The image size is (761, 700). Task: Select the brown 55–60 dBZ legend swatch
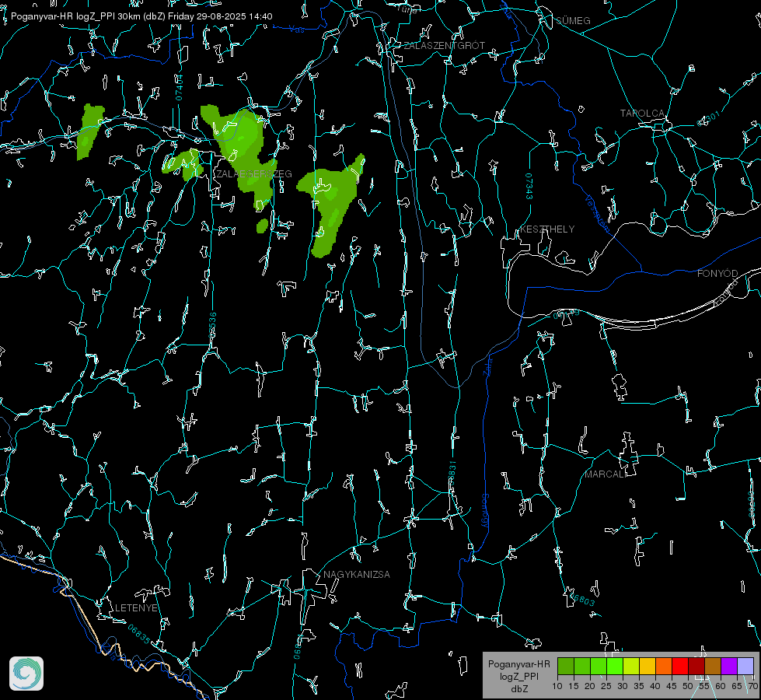713,666
